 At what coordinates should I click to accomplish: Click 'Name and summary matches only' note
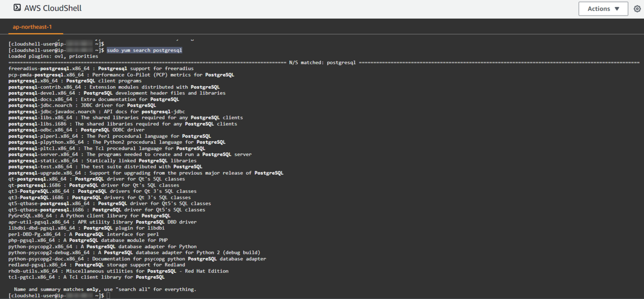pos(105,289)
